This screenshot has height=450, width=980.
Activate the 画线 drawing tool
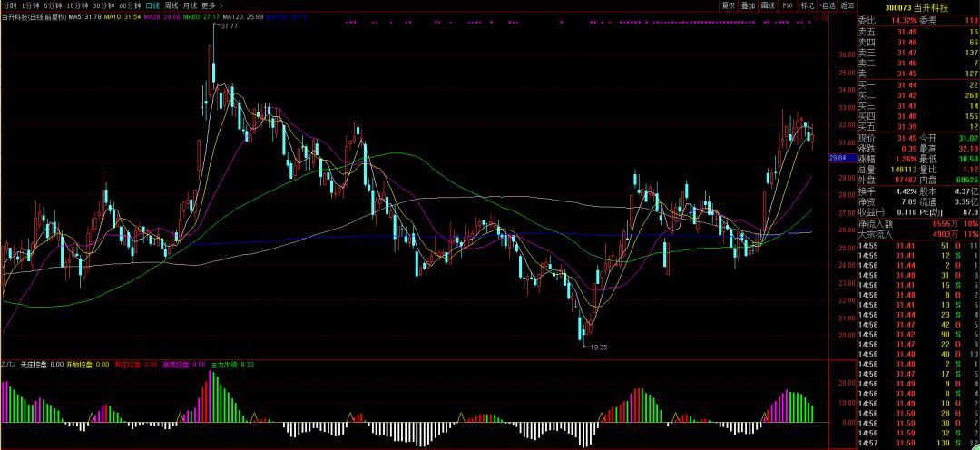[x=768, y=5]
